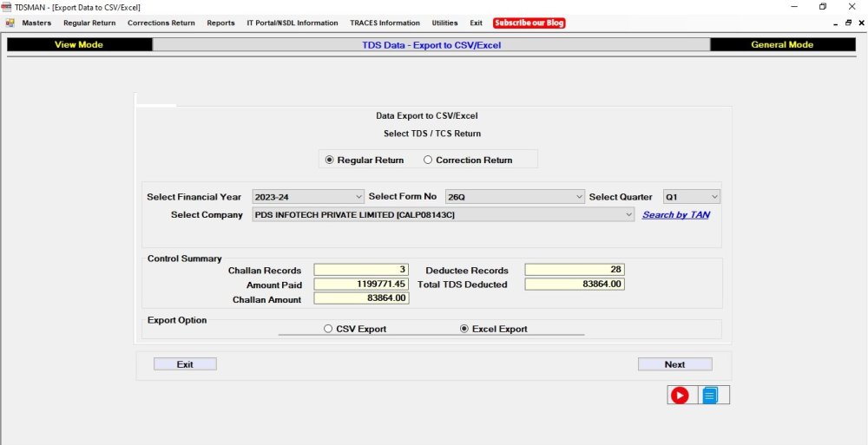
Task: Click the Select TDS / TCS Return heading
Action: [x=432, y=134]
